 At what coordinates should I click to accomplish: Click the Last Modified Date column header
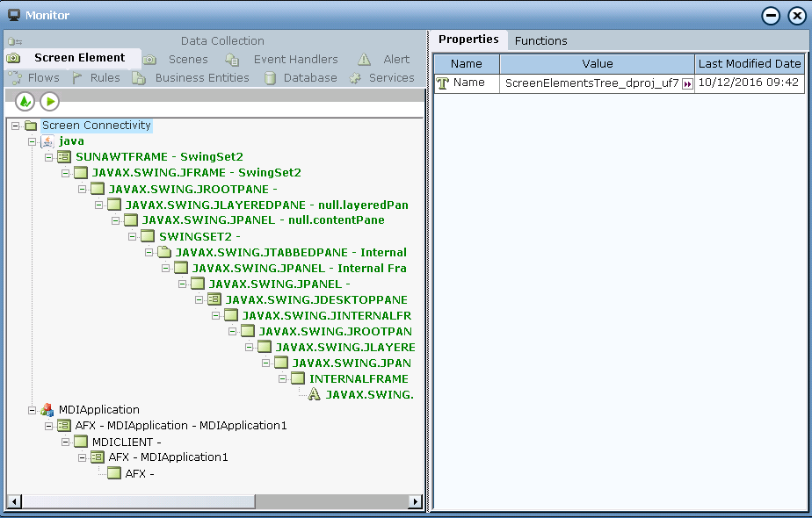point(749,64)
